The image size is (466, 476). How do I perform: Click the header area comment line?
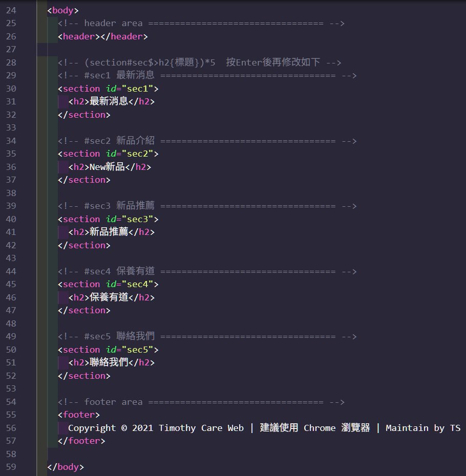(201, 23)
